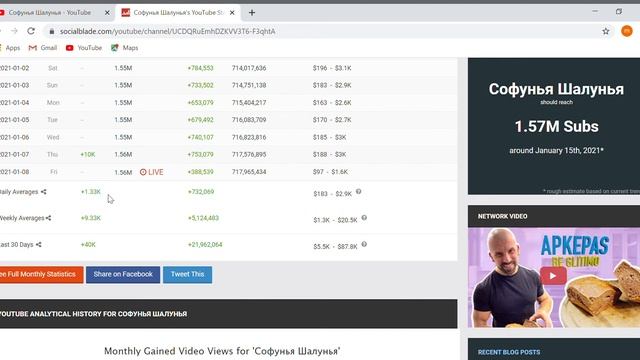This screenshot has height=360, width=640.
Task: Open the Gmail bookmark
Action: [x=43, y=48]
